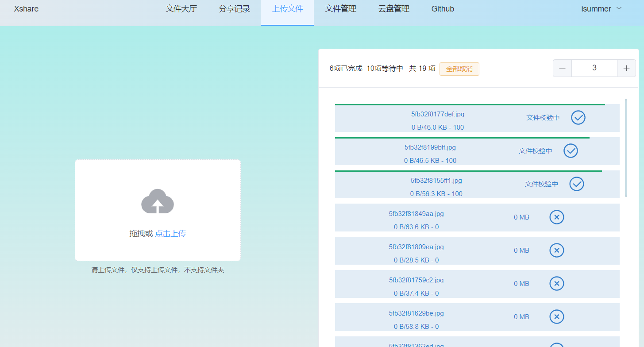Viewport: 644px width, 347px height.
Task: Click the '6项已完成' status text
Action: coord(346,69)
